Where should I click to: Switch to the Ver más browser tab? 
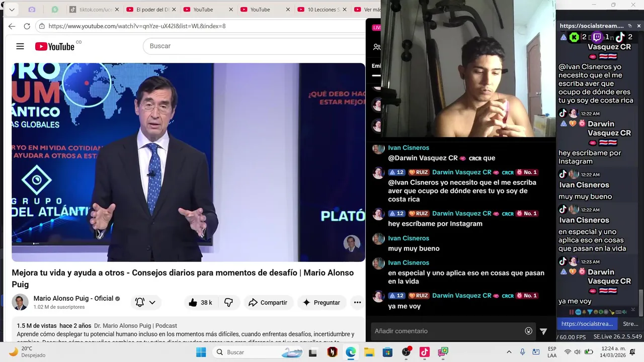367,10
